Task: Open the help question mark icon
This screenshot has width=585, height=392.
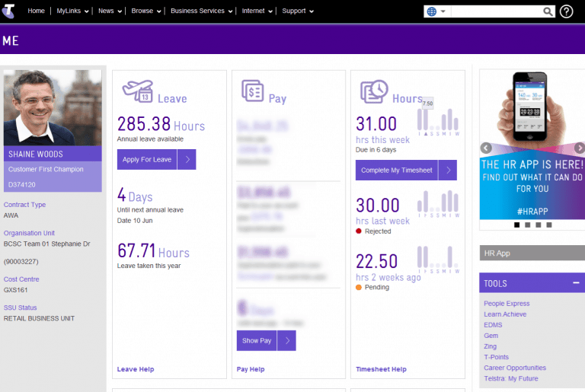Action: pos(567,11)
